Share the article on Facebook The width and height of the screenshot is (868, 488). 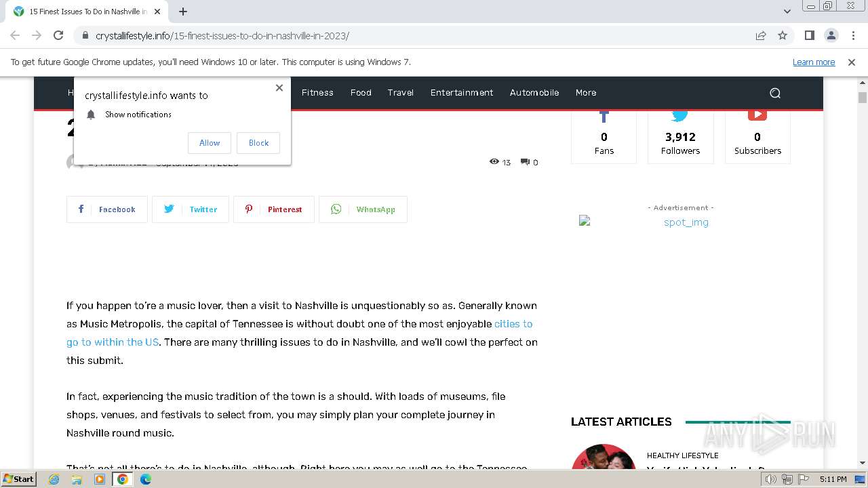pos(107,209)
